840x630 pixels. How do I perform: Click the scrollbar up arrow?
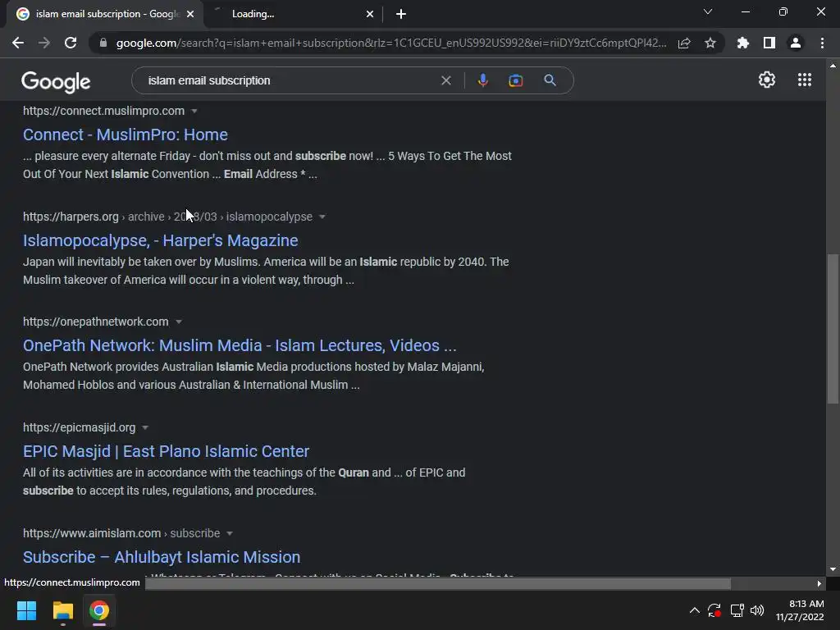click(833, 66)
